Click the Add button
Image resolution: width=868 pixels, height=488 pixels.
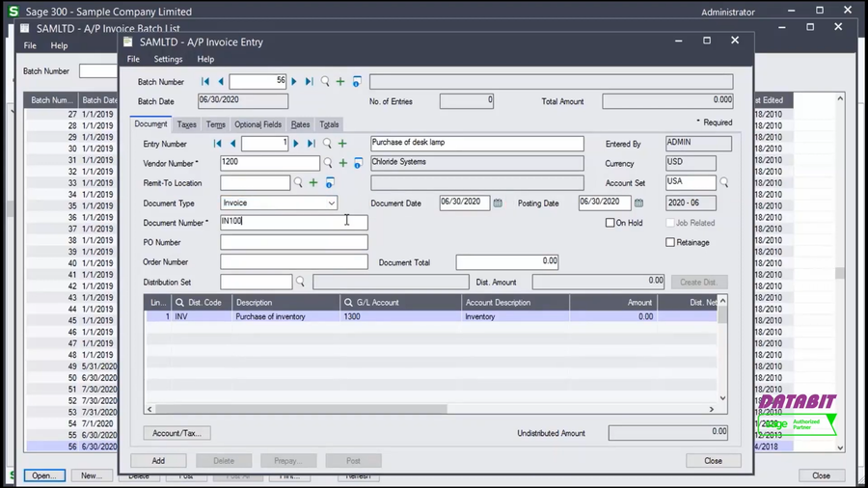[x=158, y=460]
